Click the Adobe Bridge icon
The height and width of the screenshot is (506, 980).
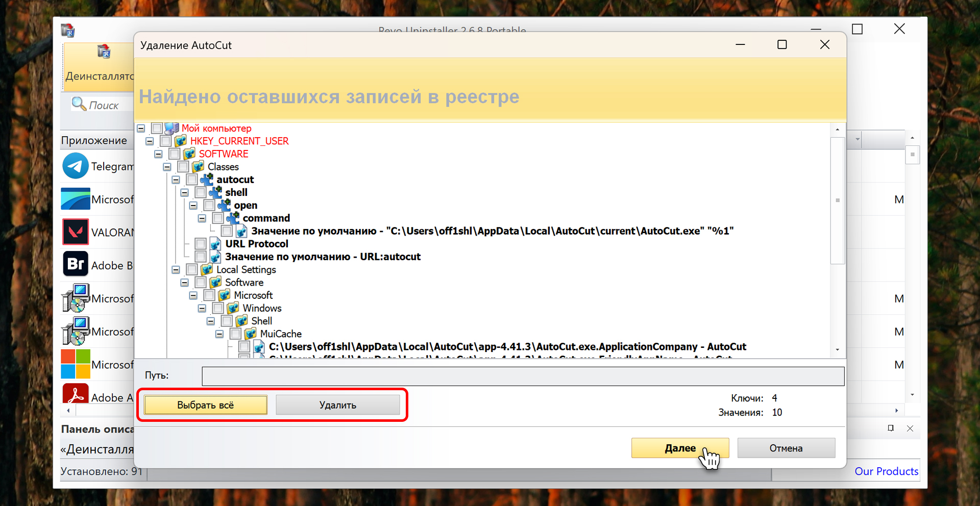coord(76,265)
